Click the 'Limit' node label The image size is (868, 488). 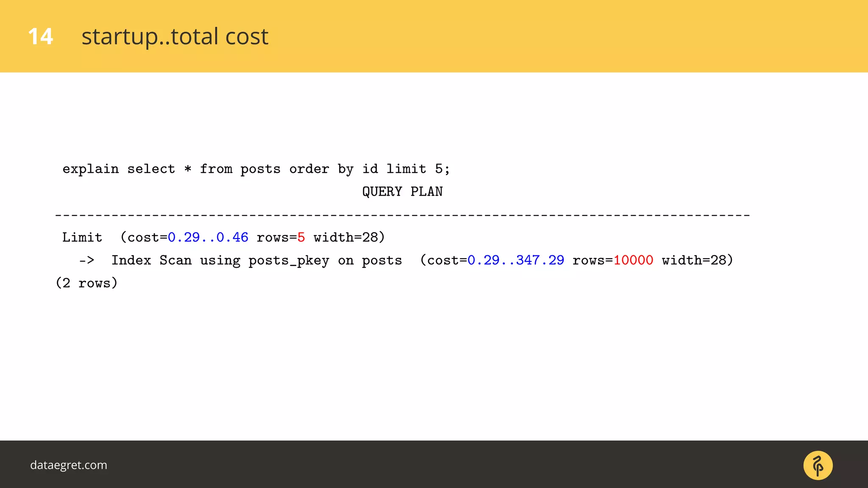click(x=82, y=237)
